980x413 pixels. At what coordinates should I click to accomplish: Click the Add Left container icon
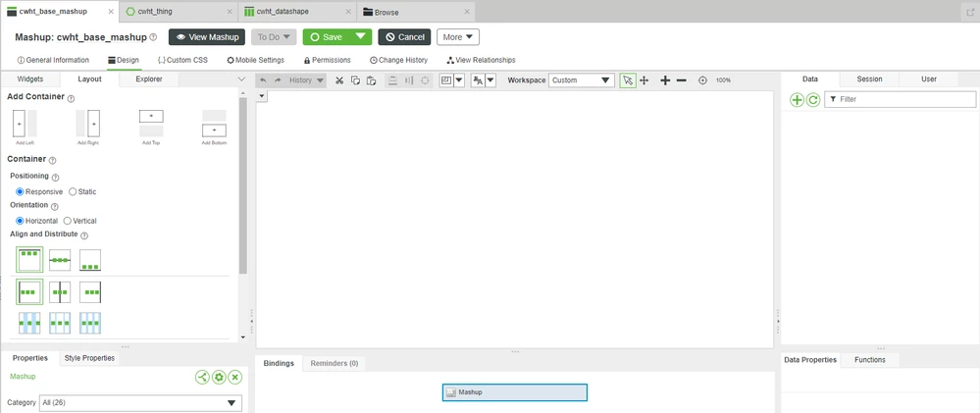[25, 124]
